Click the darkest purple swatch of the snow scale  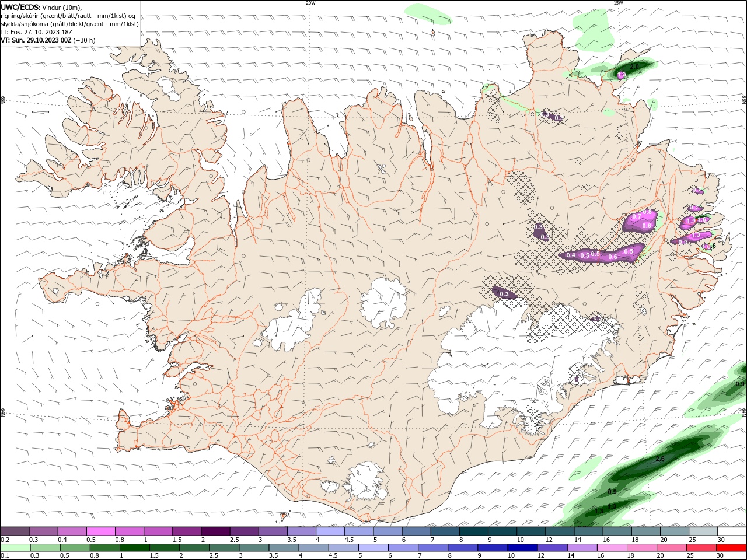(215, 531)
